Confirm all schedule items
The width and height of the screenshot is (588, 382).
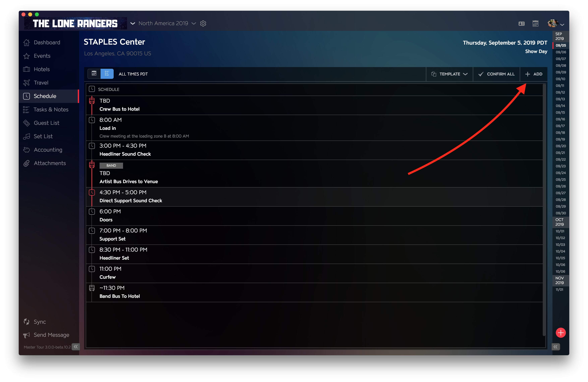497,74
